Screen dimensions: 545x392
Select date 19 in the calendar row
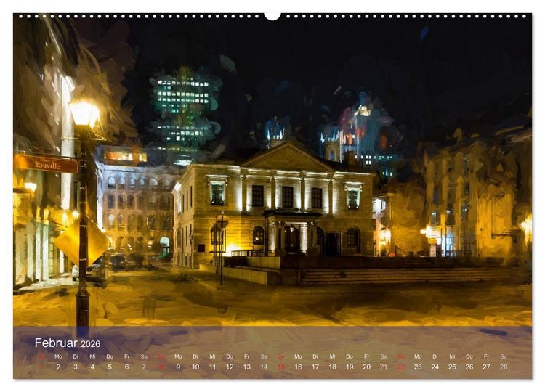click(350, 367)
